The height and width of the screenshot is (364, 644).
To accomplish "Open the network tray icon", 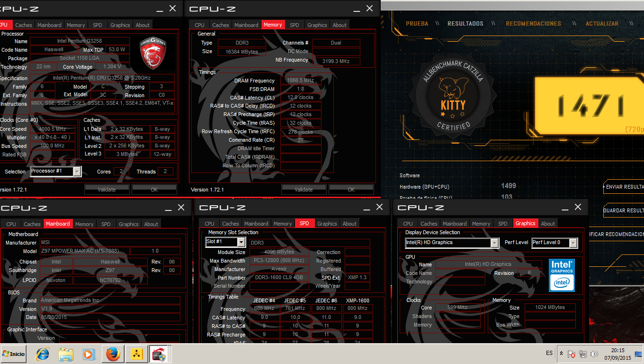I will (583, 354).
